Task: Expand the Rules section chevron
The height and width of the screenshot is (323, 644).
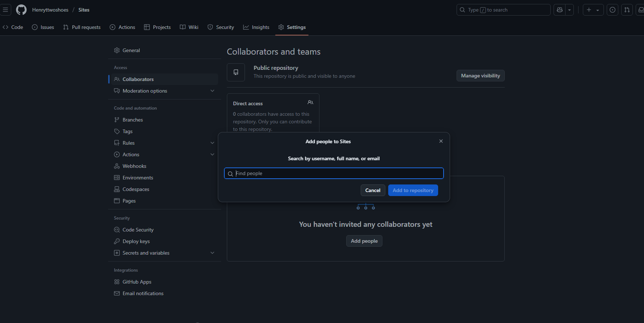Action: coord(212,143)
